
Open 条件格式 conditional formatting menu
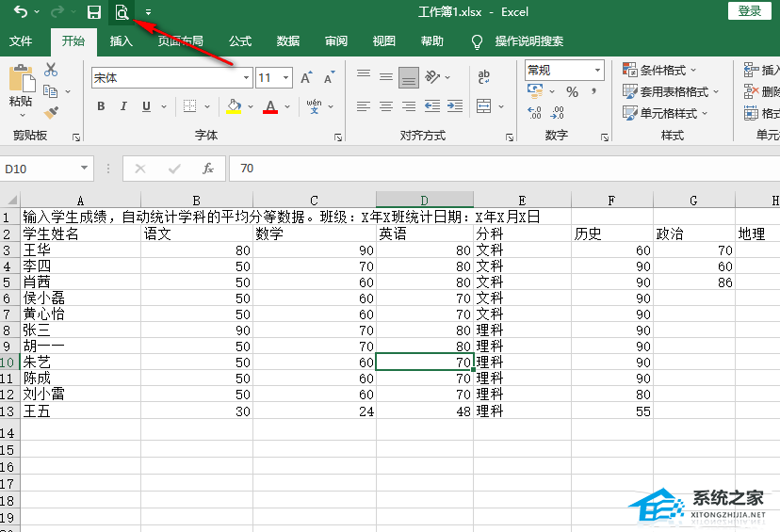pos(659,70)
